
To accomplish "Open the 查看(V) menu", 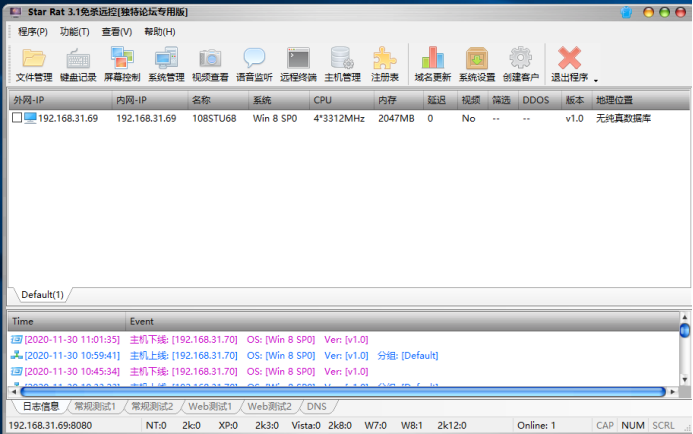I will (x=117, y=32).
